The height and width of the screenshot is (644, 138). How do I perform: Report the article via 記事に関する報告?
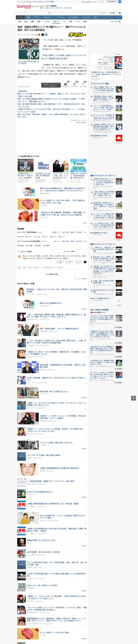pos(24,87)
